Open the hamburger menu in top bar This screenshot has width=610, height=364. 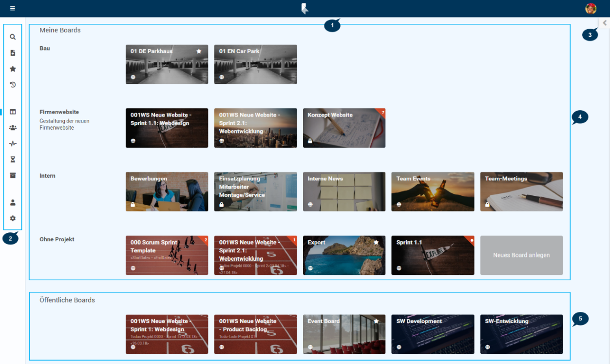point(12,8)
